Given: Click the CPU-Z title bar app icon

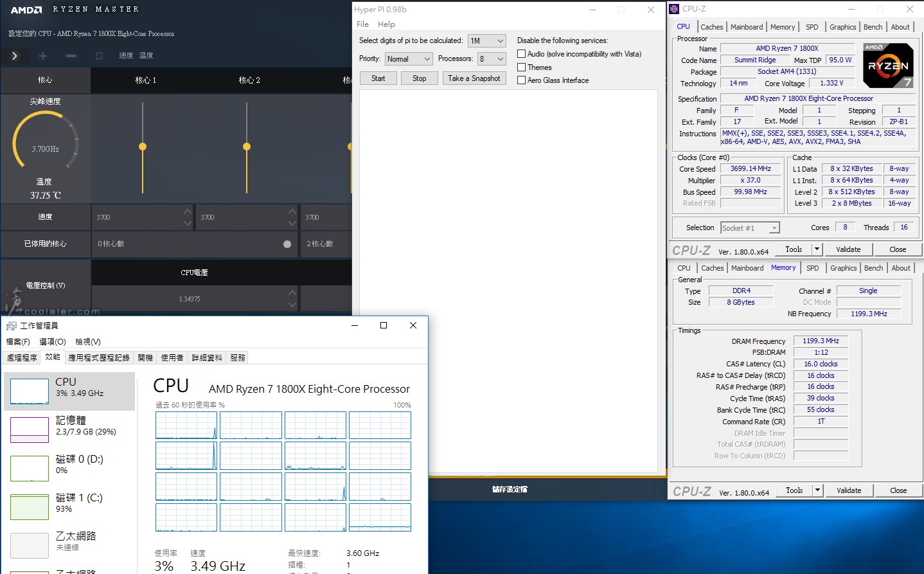Looking at the screenshot, I should click(x=674, y=9).
